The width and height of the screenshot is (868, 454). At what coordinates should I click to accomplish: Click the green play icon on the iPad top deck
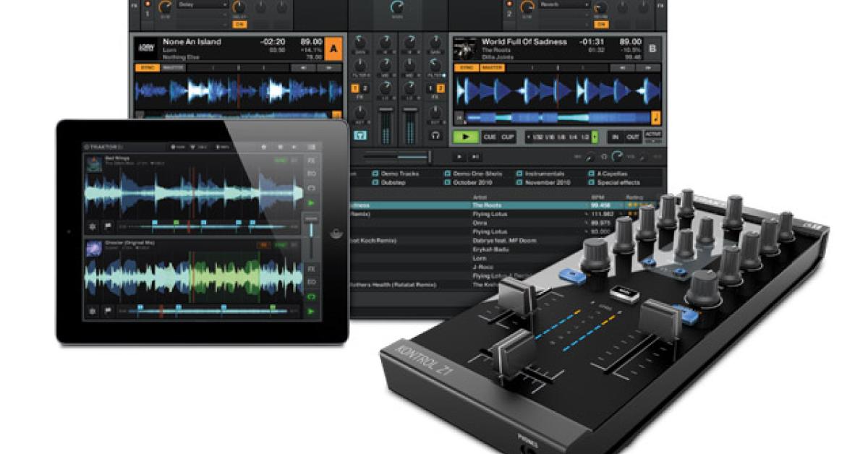[311, 203]
